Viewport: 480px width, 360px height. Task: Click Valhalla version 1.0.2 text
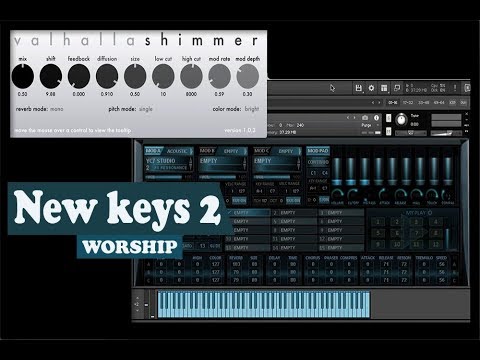tap(240, 130)
